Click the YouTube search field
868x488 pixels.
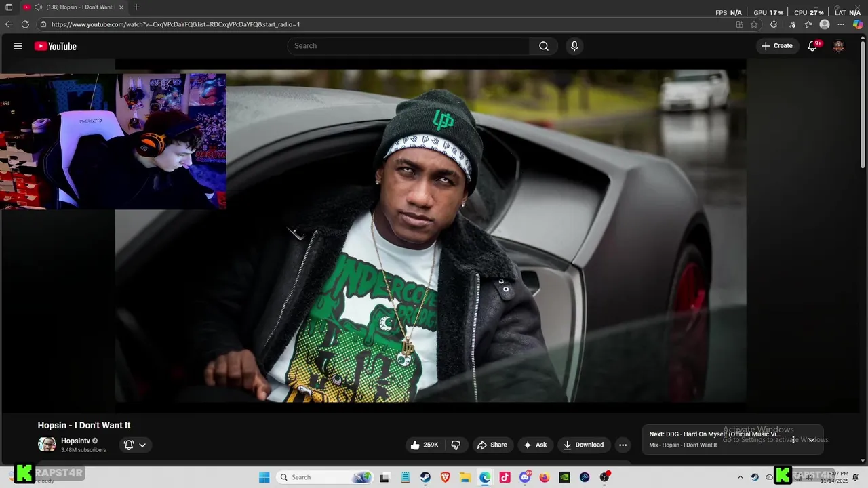tap(409, 46)
